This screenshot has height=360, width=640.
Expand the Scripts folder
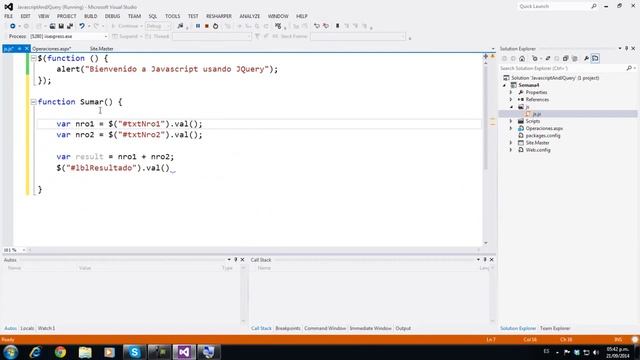tap(511, 121)
